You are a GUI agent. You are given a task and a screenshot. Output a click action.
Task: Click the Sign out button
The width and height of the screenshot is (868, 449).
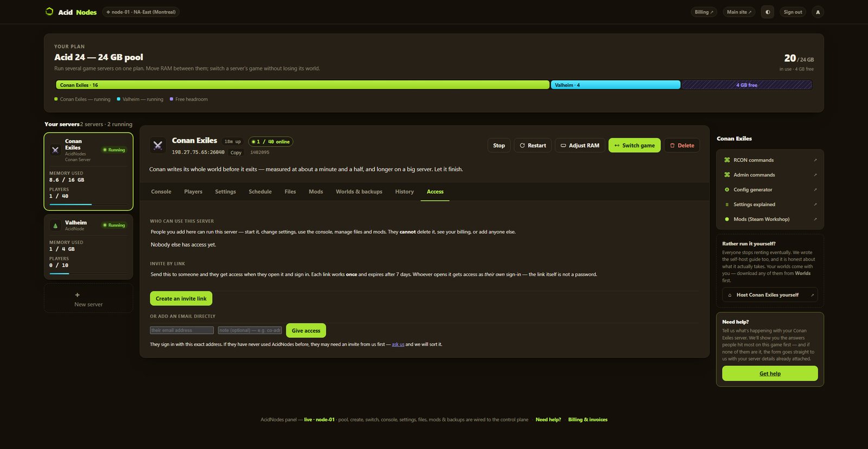coord(793,12)
